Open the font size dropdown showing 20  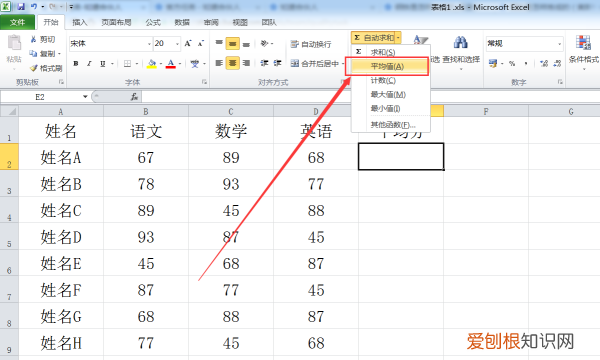pos(177,44)
